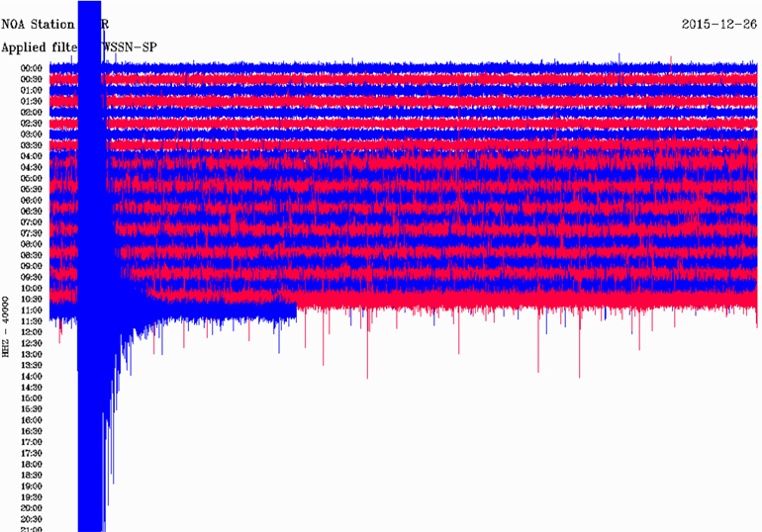This screenshot has width=762, height=532.
Task: Click the 04:30 time label
Action: (x=31, y=167)
